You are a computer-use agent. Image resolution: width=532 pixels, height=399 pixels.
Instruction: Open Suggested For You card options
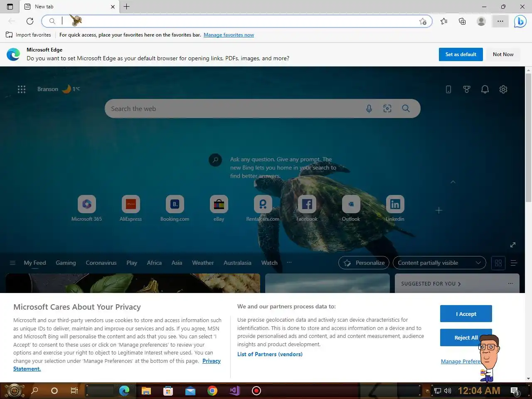tap(510, 283)
